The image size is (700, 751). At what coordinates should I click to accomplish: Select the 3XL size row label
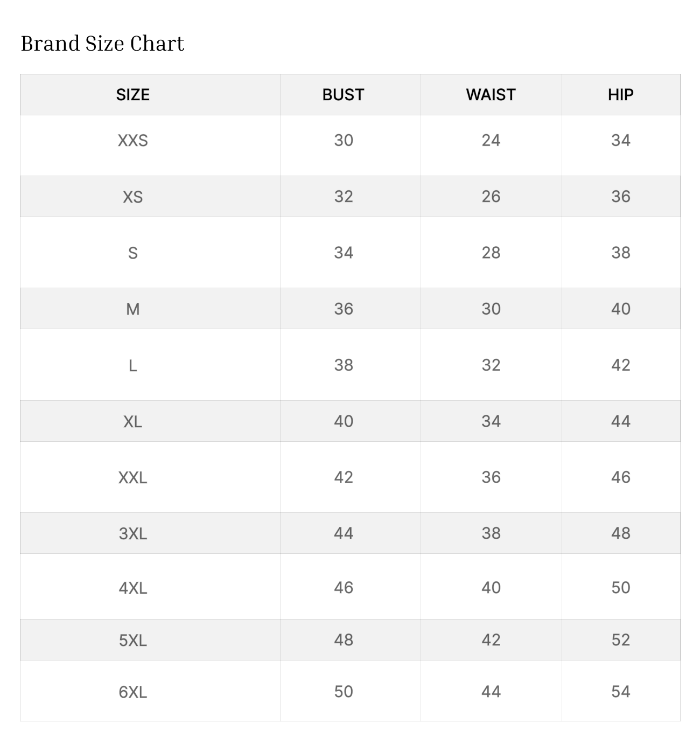[x=132, y=533]
